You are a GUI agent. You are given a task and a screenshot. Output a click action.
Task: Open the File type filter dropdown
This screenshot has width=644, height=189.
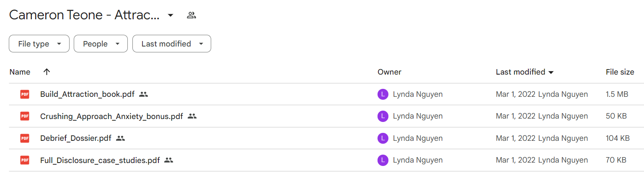39,44
